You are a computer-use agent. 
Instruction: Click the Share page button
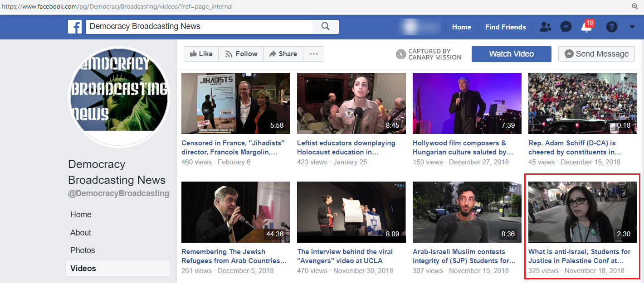coord(283,54)
